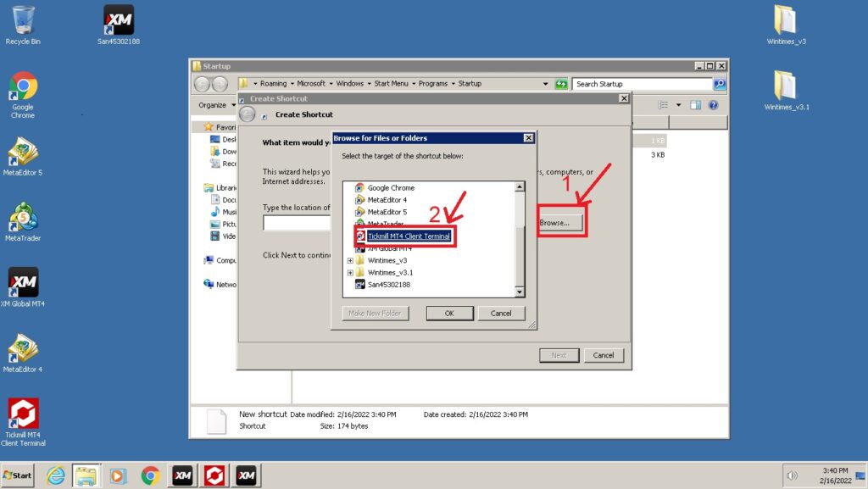Click Internet Explorer taskbar icon
Viewport: 868px width, 489px height.
pos(55,475)
